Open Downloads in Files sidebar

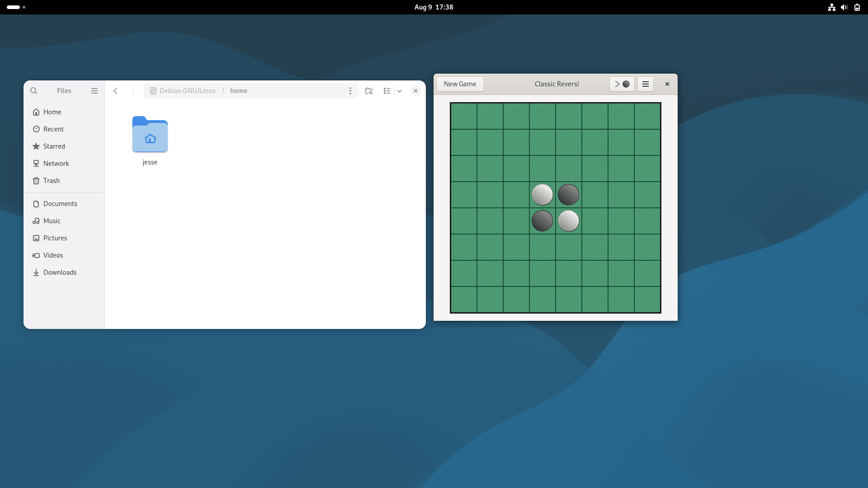click(64, 272)
